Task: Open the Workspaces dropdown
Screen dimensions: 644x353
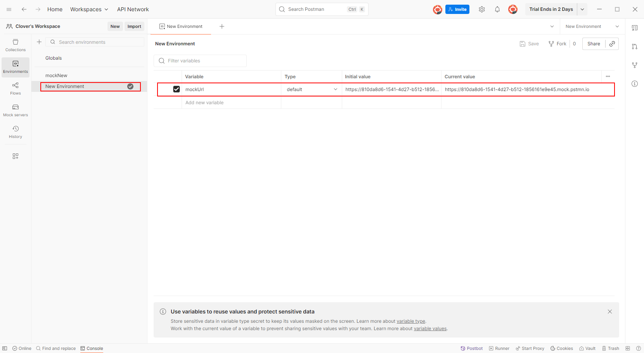Action: pos(89,9)
